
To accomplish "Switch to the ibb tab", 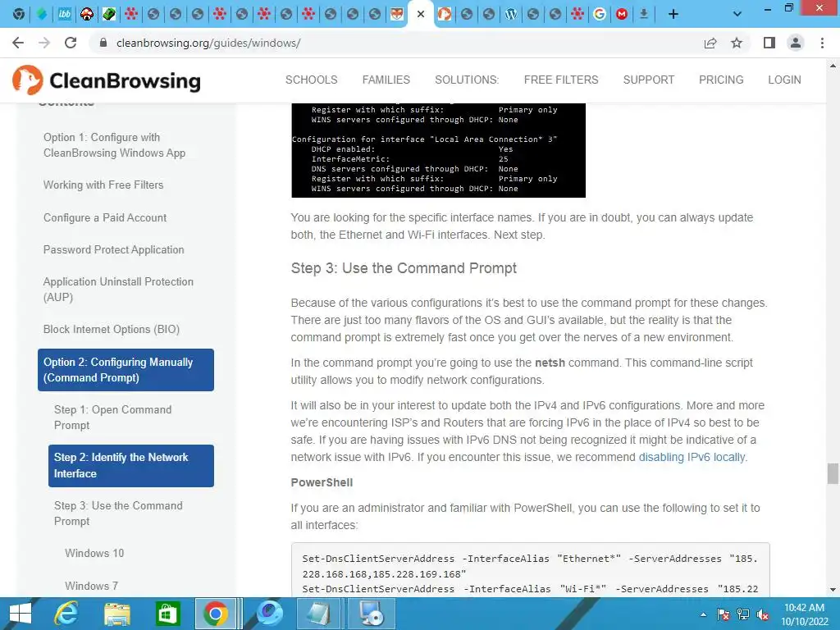I will tap(64, 14).
